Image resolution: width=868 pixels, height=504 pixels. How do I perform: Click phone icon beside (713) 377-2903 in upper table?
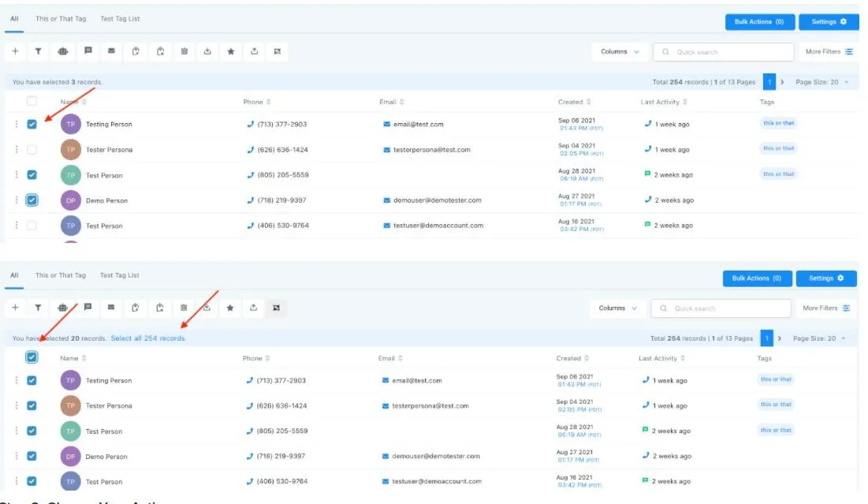tap(250, 124)
